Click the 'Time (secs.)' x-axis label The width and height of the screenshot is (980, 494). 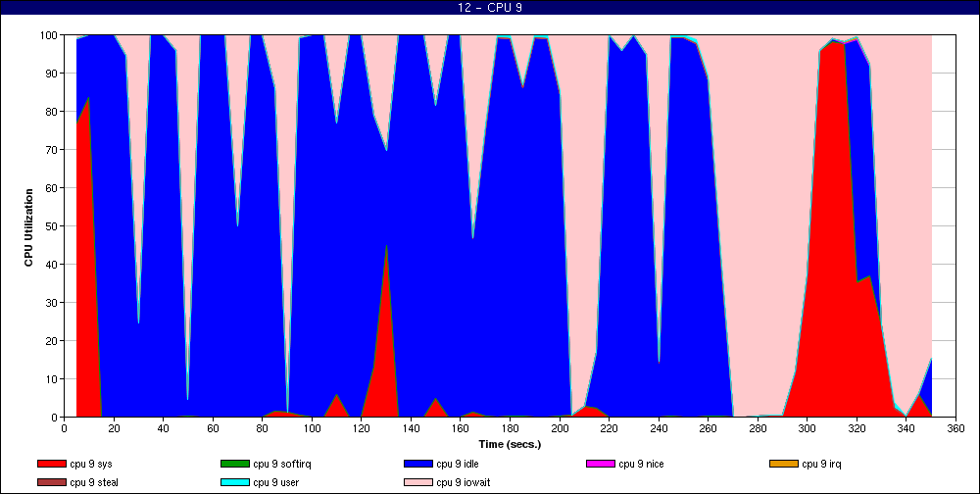coord(510,445)
